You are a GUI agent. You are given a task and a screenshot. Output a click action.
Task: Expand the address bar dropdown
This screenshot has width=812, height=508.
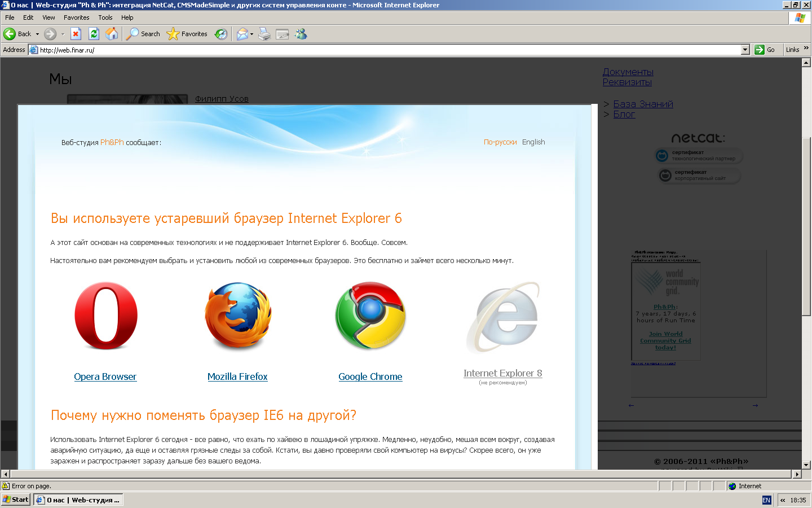[745, 50]
